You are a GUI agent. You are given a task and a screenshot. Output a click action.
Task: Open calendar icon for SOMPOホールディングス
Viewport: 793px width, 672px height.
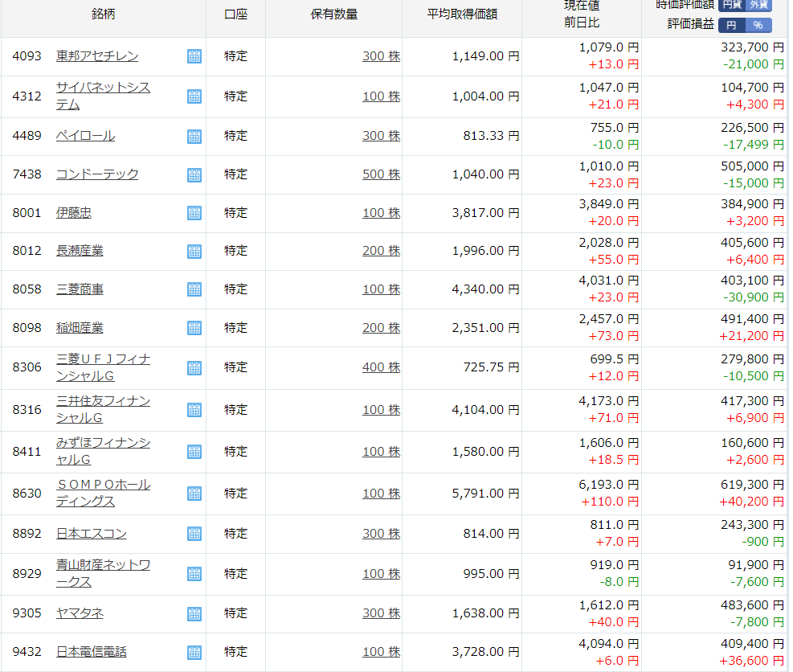[x=194, y=494]
